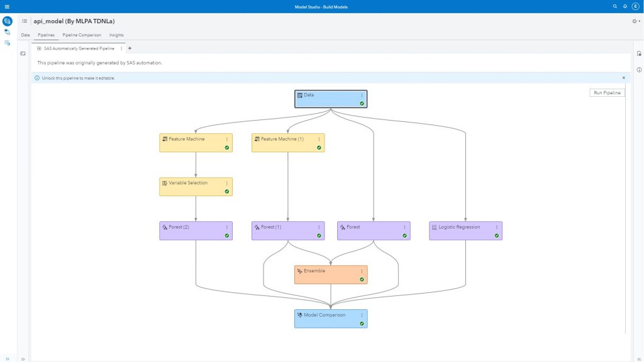Select the Build Models icon in left rail

tap(6, 20)
